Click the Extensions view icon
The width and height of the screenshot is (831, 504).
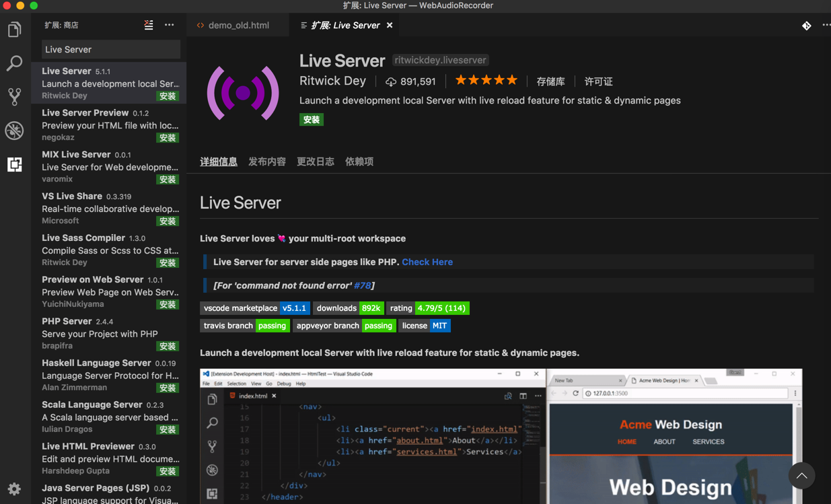14,164
